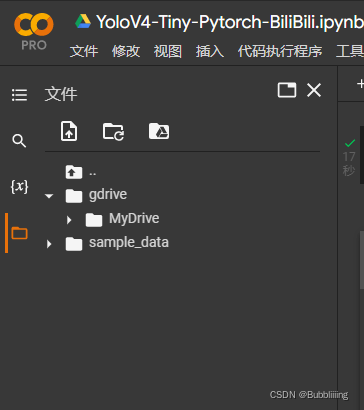Click the upload file icon

[69, 131]
